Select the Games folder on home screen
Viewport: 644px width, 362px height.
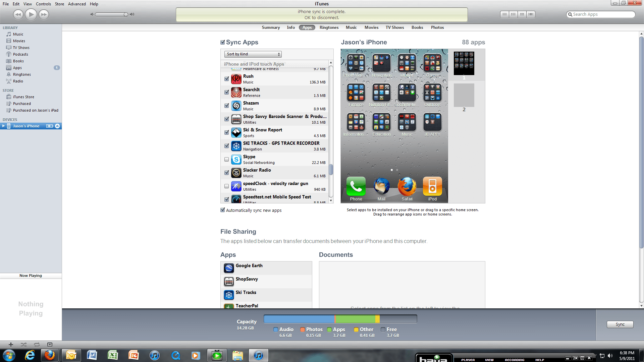pos(432,63)
